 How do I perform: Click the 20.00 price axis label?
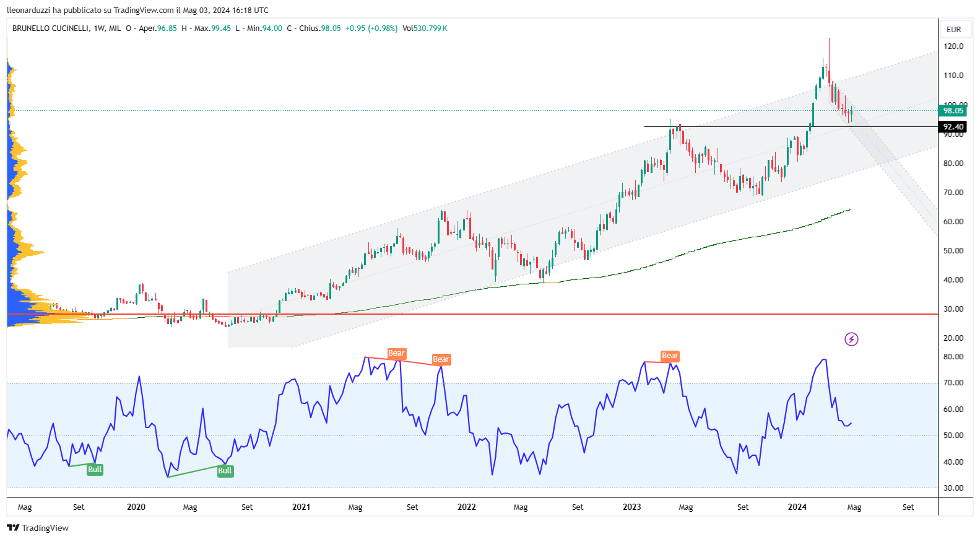pyautogui.click(x=953, y=338)
